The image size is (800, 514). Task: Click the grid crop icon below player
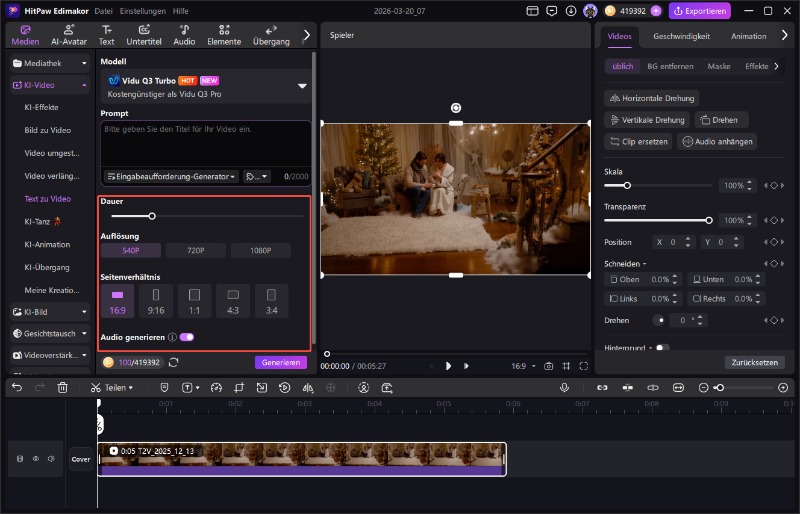pos(566,366)
